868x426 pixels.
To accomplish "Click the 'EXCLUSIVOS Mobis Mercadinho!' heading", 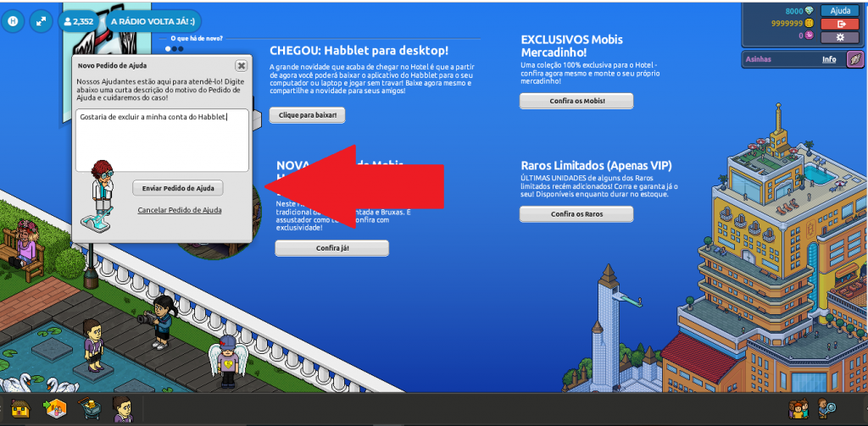I will [572, 46].
